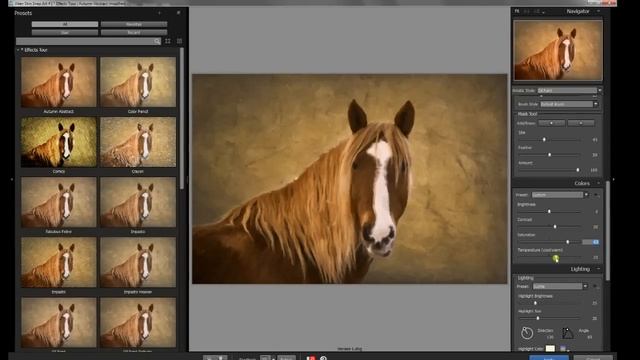Collapse the right settings panel arrow
The height and width of the screenshot is (360, 640).
(613, 179)
